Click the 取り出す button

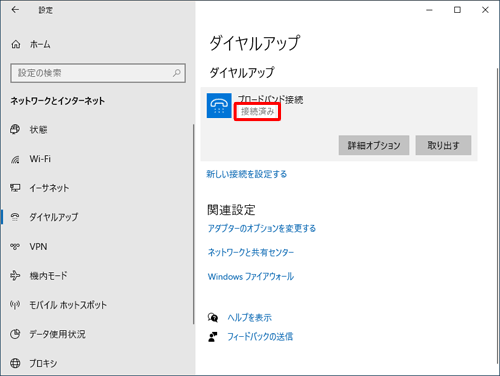443,145
